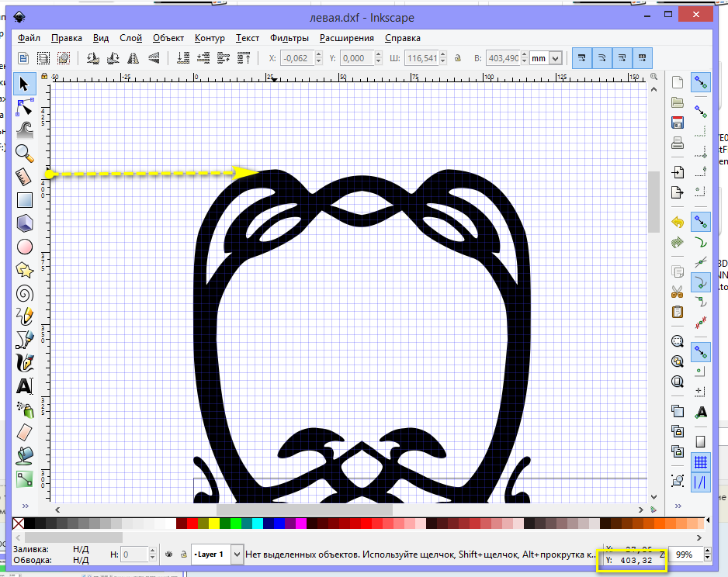Increase the zoom 99% stepper
Image resolution: width=728 pixels, height=577 pixels.
point(708,551)
